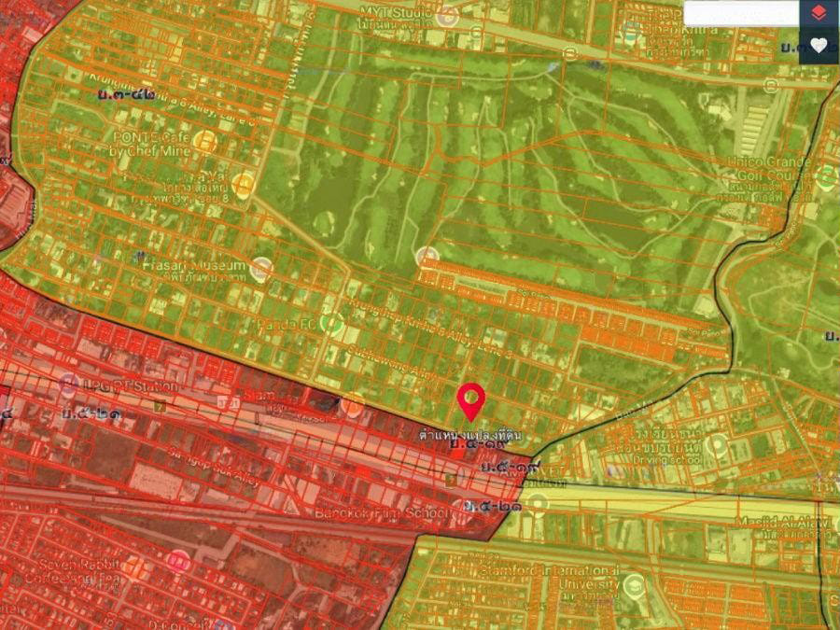Viewport: 840px width, 630px height.
Task: Click the ตำแหน่งแปลงที่ดิน parcel label
Action: [x=471, y=436]
